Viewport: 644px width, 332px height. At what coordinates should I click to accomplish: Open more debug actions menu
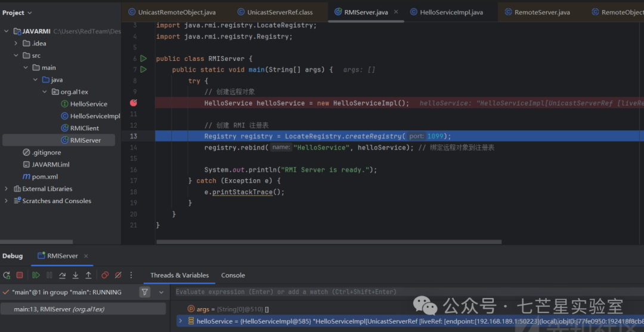coord(131,275)
